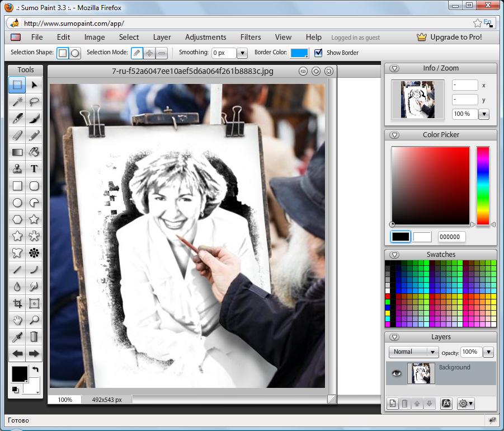Open the Normal blend mode dropdown

point(413,352)
